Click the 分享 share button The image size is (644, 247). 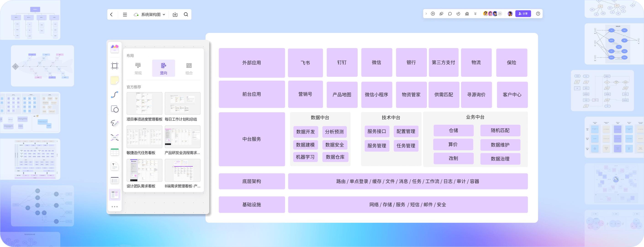[x=523, y=14]
